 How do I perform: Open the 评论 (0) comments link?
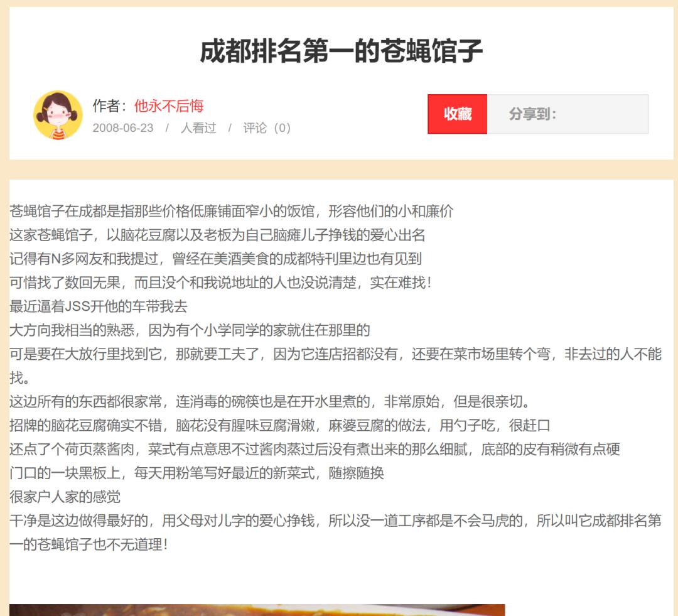coord(267,128)
